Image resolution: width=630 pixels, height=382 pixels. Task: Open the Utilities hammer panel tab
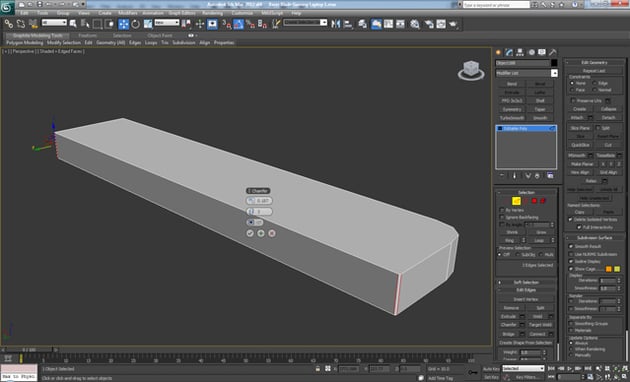point(553,52)
